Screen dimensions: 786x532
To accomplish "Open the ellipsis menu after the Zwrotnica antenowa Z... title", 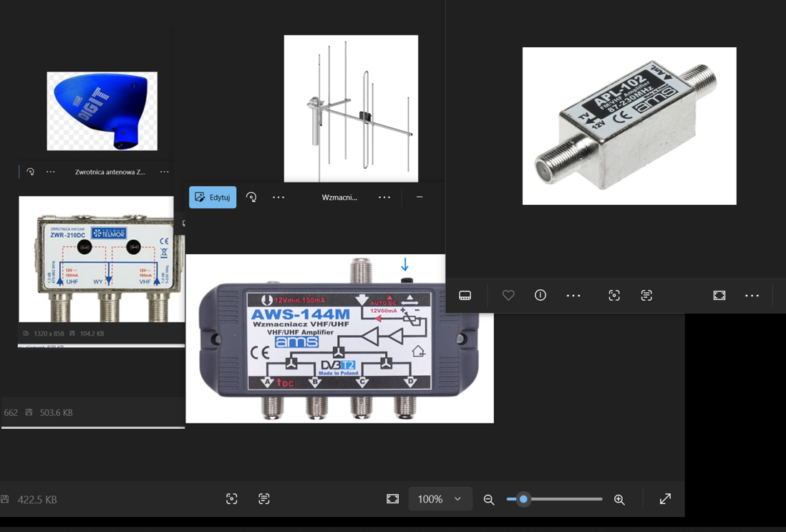I will point(165,171).
